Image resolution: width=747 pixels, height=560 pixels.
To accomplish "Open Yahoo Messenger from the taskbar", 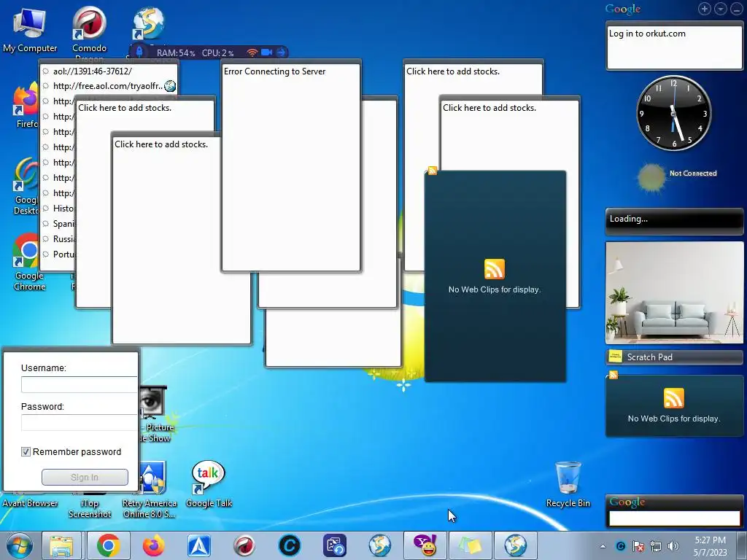I will point(425,545).
